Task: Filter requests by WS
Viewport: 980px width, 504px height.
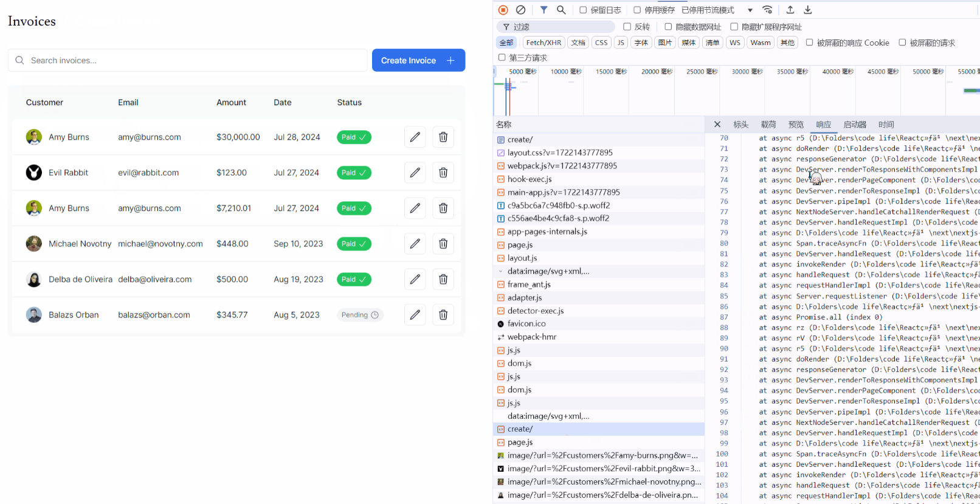Action: (x=735, y=43)
